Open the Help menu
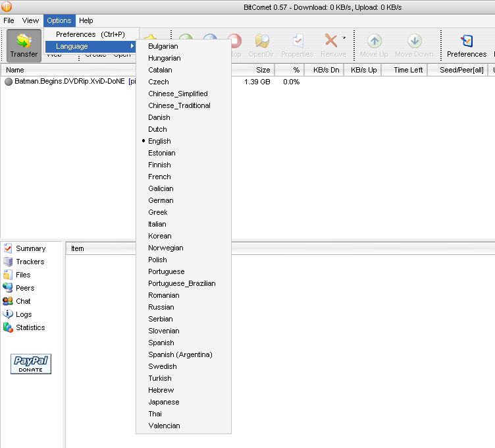The image size is (495, 448). pos(86,20)
